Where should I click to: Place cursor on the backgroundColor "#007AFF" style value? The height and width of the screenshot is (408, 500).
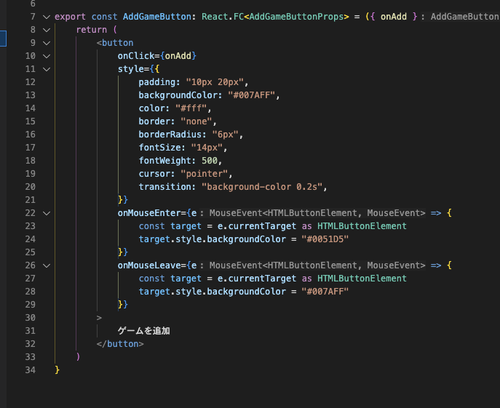point(252,95)
